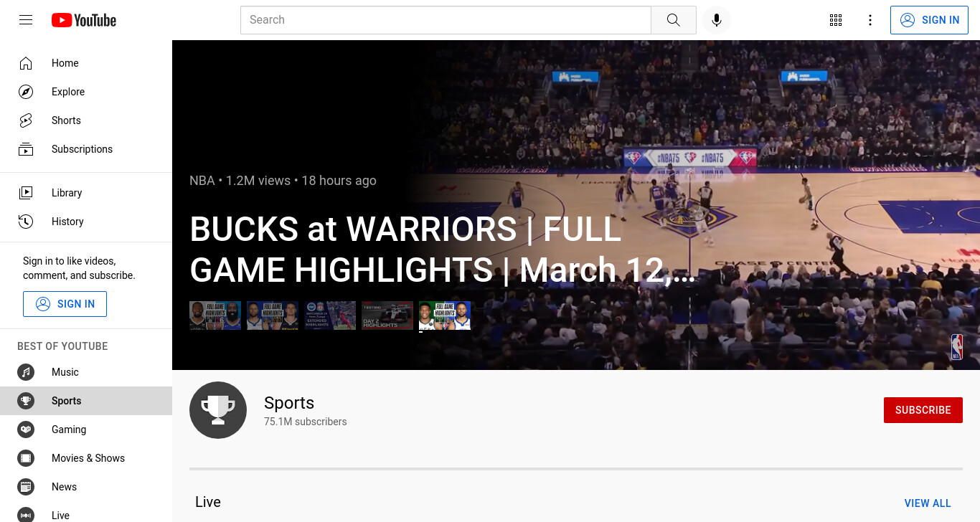Screen dimensions: 980x522
Task: Click VIEW ALL for Live section
Action: point(928,503)
